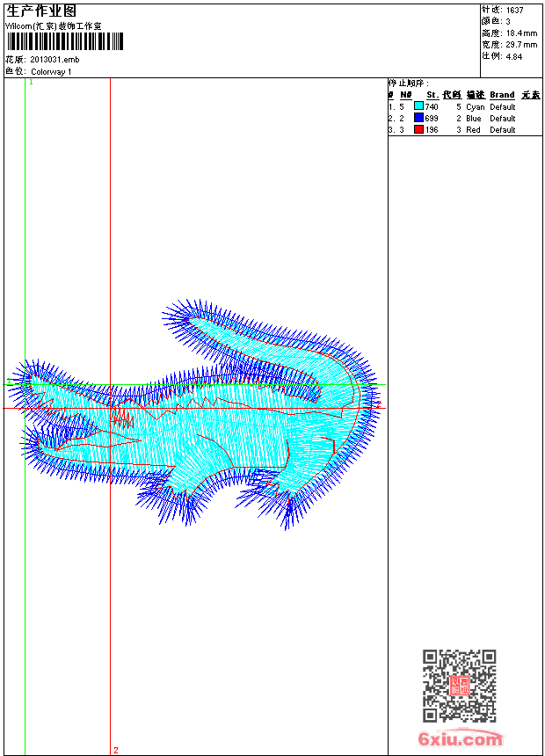Click the stitch count '196' in Red row
545x756 pixels.
point(432,130)
